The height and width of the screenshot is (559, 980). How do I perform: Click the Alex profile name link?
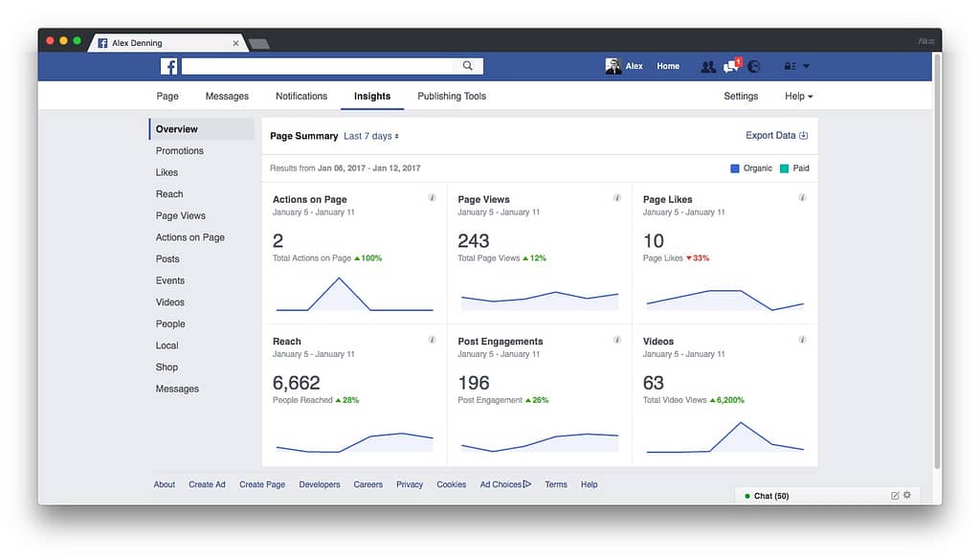coord(634,66)
